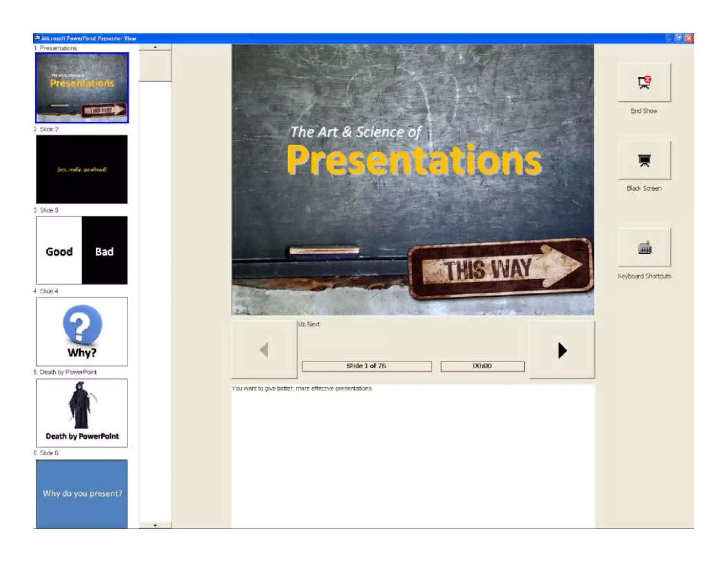This screenshot has height=562, width=728.
Task: Click the End Show icon button
Action: point(644,82)
